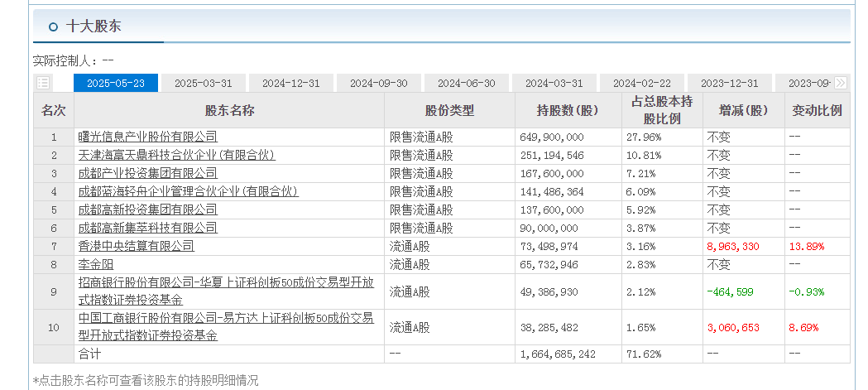Click the holding value 49,386,930
This screenshot has height=390, width=868.
(x=549, y=291)
